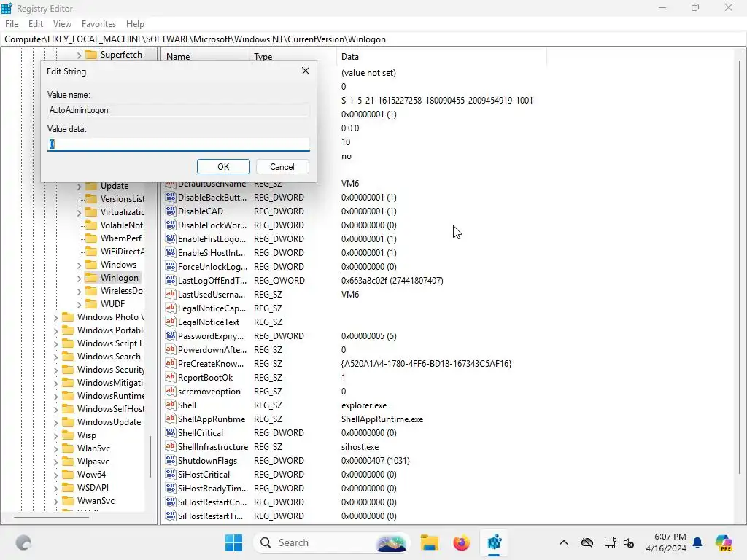Click the DisableBackButton DWORD icon
This screenshot has height=560, width=747.
point(171,197)
